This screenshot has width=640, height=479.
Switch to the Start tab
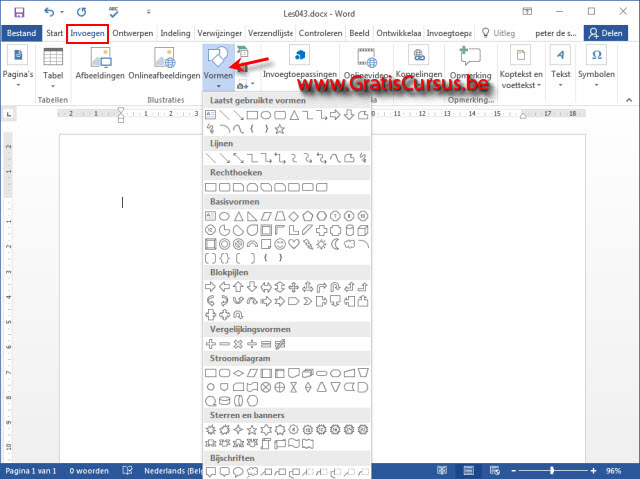point(54,33)
